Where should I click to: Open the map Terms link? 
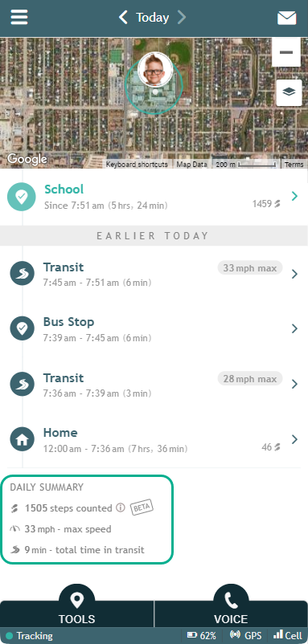coord(294,165)
